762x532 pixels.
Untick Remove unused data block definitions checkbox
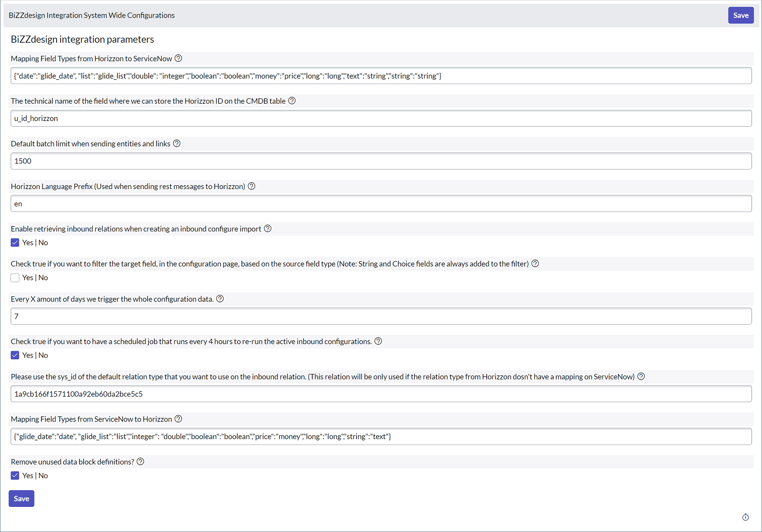point(15,475)
